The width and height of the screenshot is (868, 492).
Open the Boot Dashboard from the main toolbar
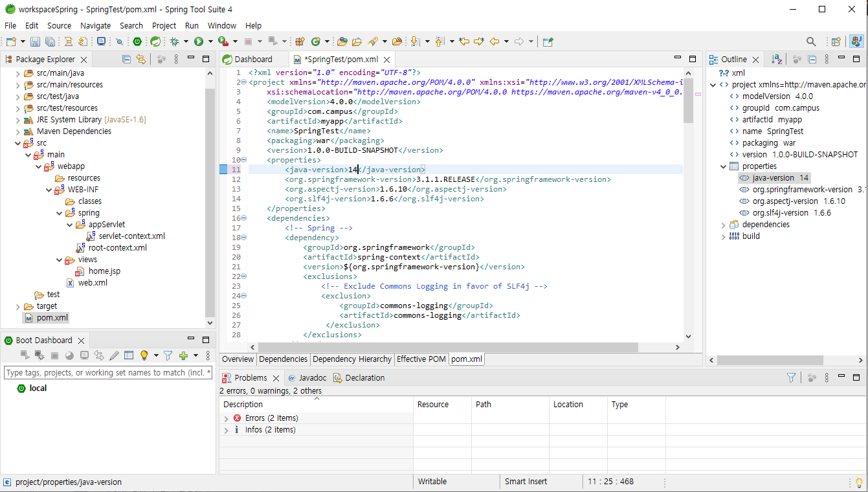tap(137, 41)
